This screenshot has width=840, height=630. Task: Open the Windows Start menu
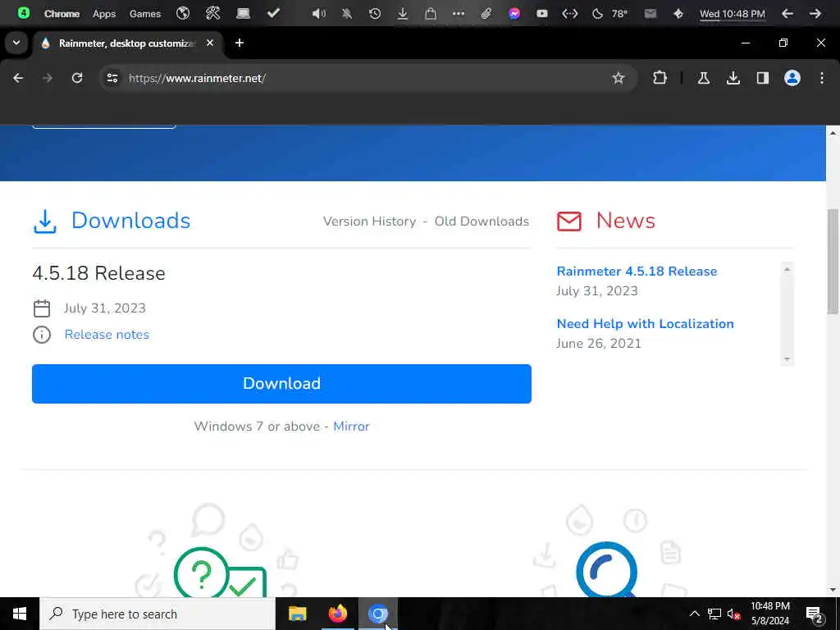click(x=20, y=614)
